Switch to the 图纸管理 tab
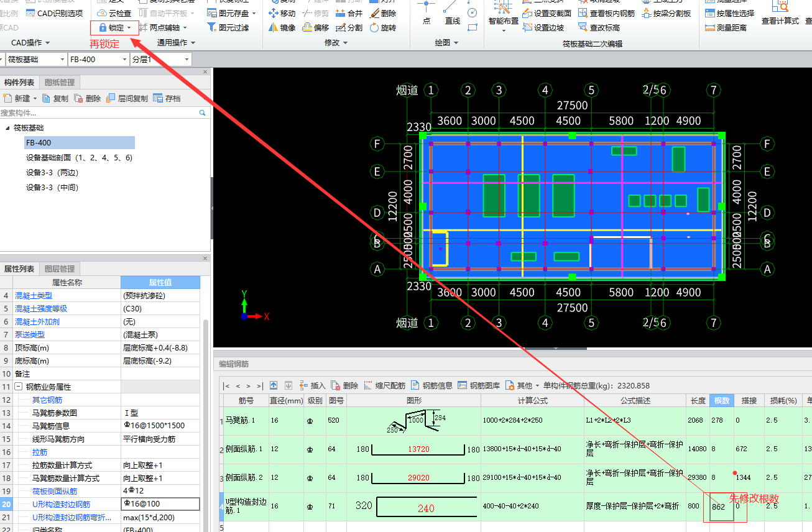812x532 pixels. [x=59, y=83]
